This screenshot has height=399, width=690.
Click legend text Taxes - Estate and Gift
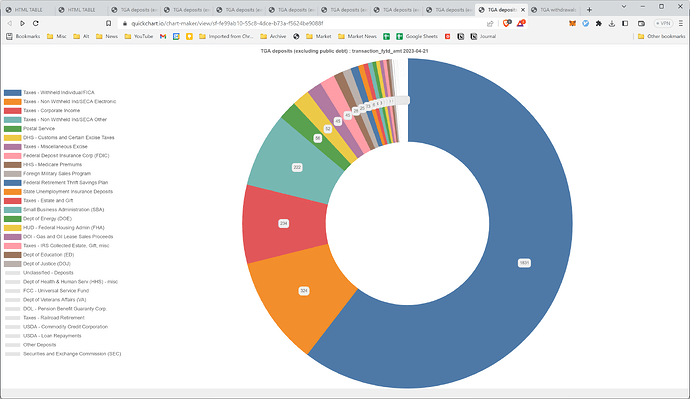(48, 201)
